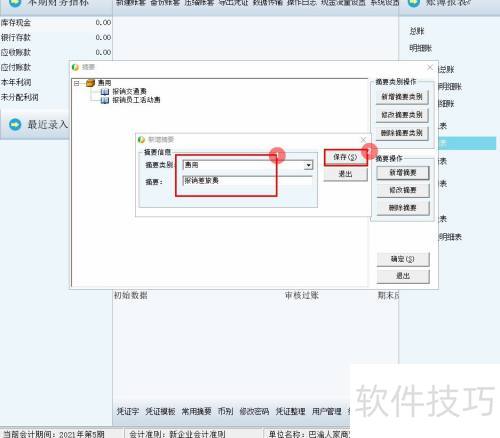Select 报销交通费 in summary tree
This screenshot has width=500, height=438.
click(x=129, y=91)
